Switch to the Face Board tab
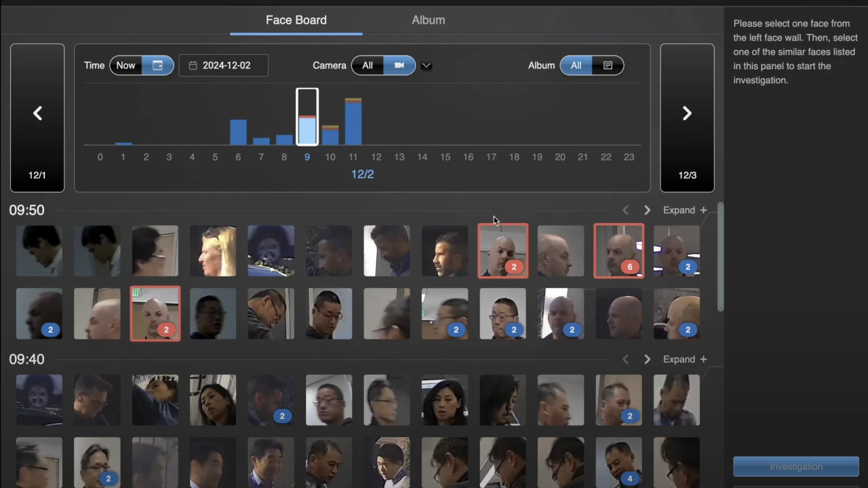 click(296, 20)
